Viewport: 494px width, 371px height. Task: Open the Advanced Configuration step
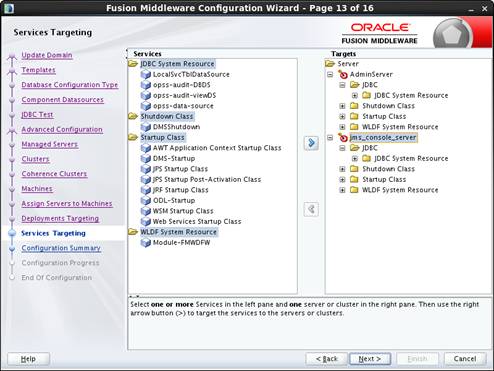62,129
